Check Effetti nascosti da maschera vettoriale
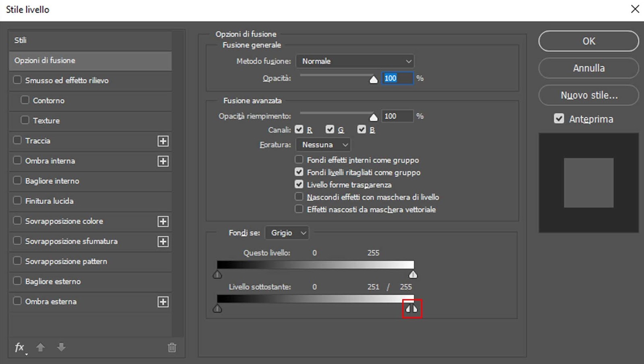The image size is (644, 364). [x=299, y=209]
